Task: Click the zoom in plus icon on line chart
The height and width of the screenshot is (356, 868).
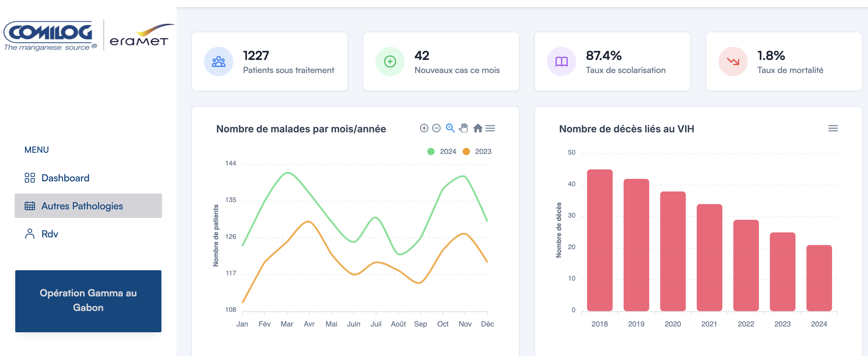Action: (424, 128)
